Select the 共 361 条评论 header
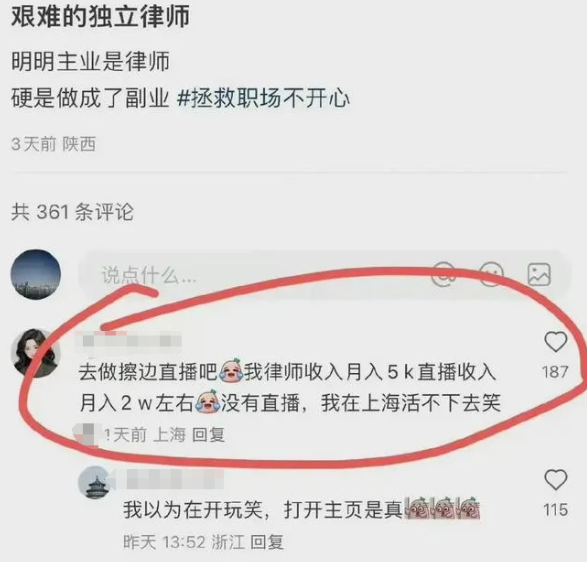The height and width of the screenshot is (562, 587). 72,212
